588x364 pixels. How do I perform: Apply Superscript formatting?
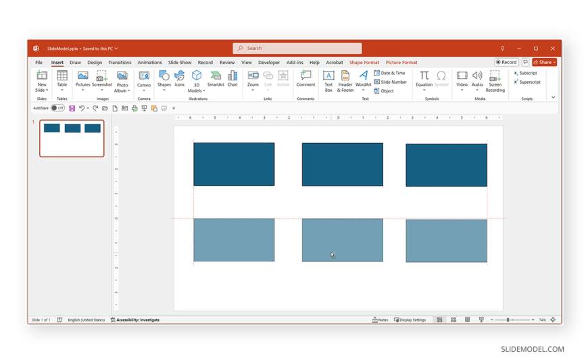(x=527, y=82)
